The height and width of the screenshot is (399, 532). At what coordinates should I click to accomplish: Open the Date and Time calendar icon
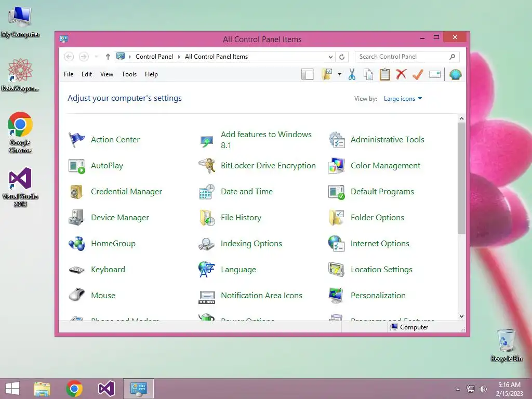coord(207,192)
